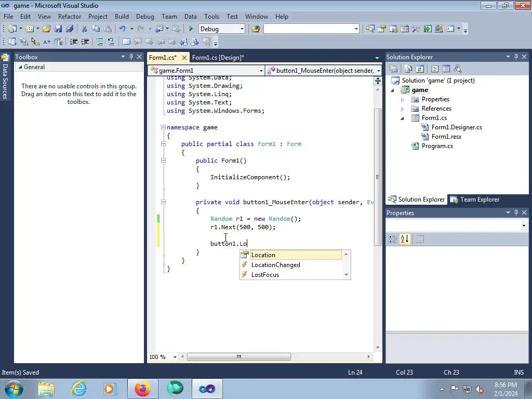
Task: Click the Copy icon in the toolbar
Action: [x=96, y=29]
